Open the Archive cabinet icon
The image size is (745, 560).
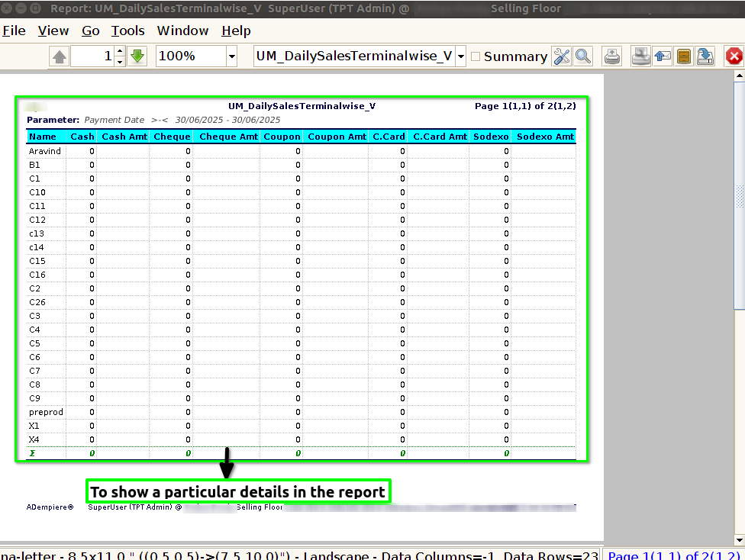pos(684,56)
